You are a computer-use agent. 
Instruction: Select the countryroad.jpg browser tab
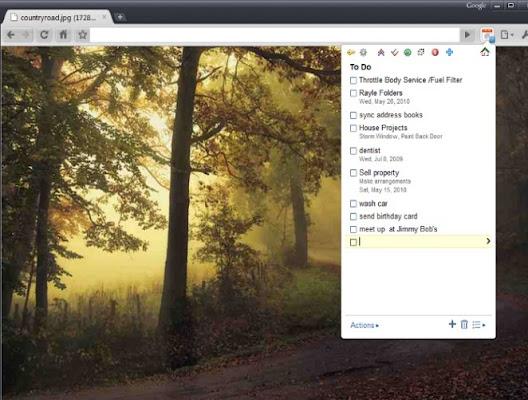(x=57, y=18)
